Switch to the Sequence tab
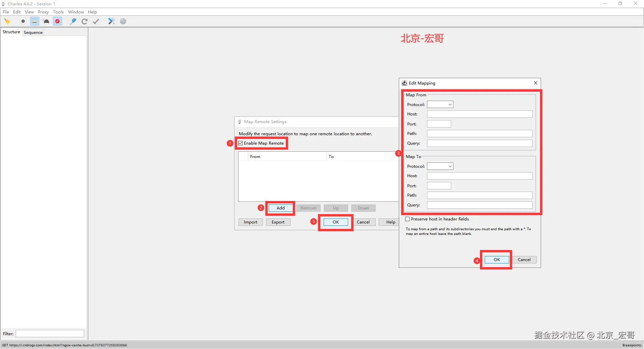 coord(33,33)
